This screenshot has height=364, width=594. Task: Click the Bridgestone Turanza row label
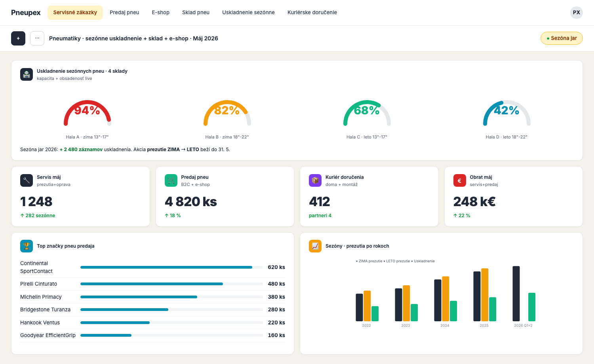(45, 310)
